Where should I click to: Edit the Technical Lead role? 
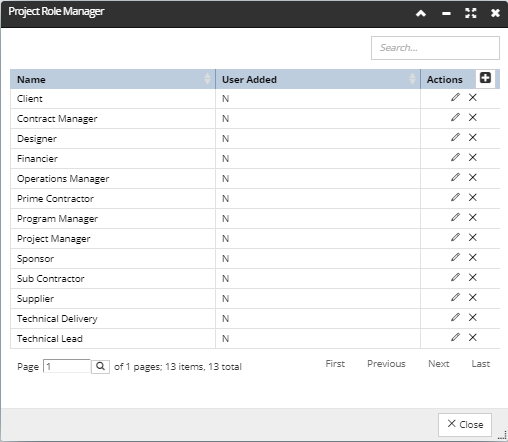(x=455, y=337)
